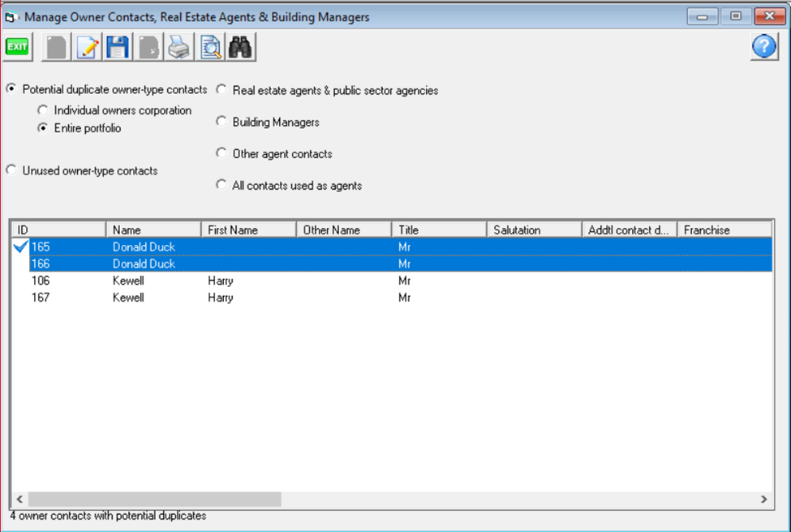Click status text about 4 owner contacts
Screen dimensions: 791x532
click(109, 516)
